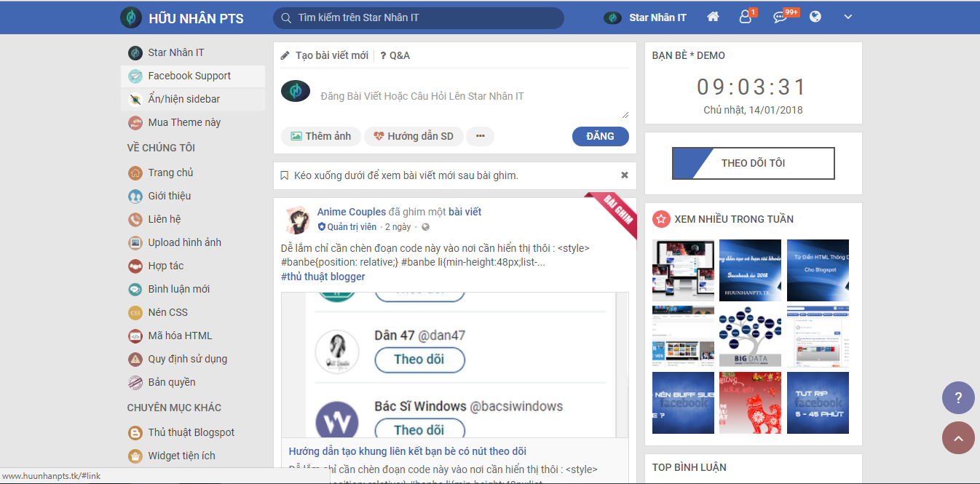Click the Widget tiện ích icon
Image resolution: width=980 pixels, height=484 pixels.
(135, 456)
